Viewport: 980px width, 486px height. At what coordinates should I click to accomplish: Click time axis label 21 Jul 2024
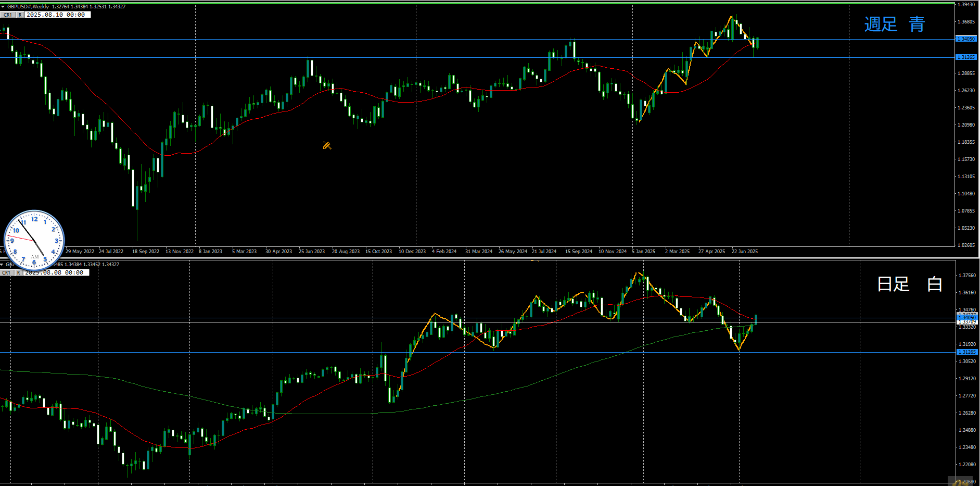click(544, 252)
